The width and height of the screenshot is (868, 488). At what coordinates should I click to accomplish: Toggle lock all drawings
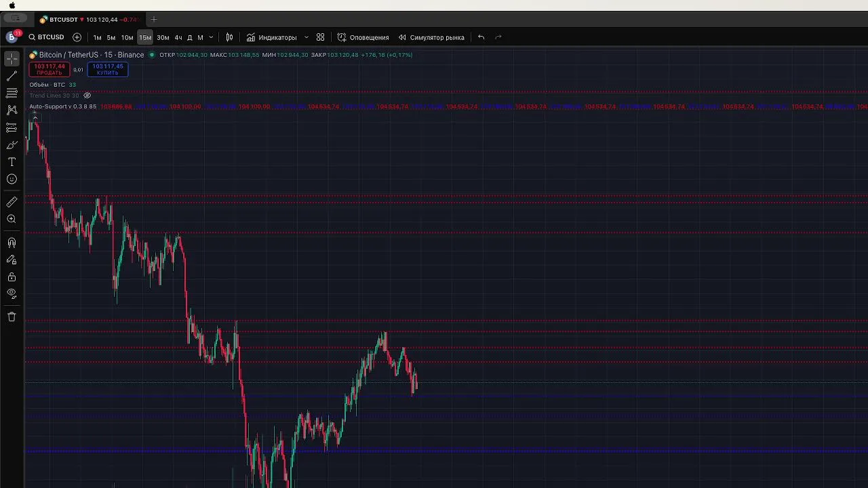(12, 277)
